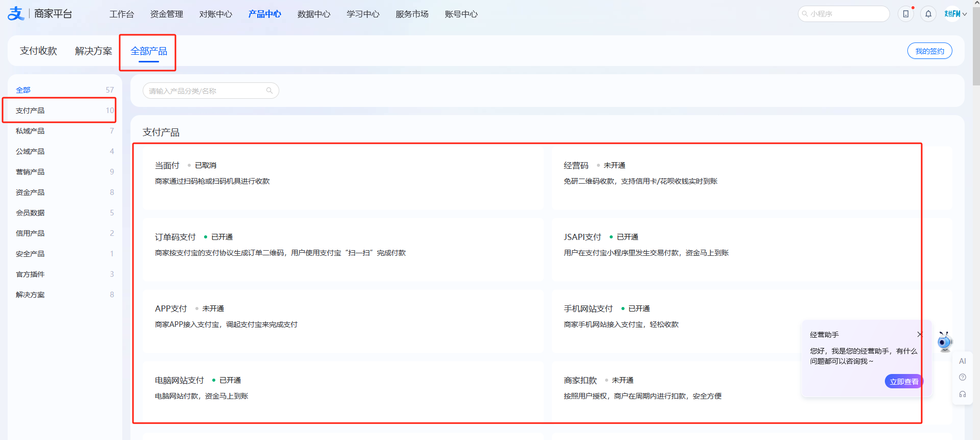Screen dimensions: 980x440
Task: Expand the account avatar dropdown
Action: pyautogui.click(x=955, y=14)
